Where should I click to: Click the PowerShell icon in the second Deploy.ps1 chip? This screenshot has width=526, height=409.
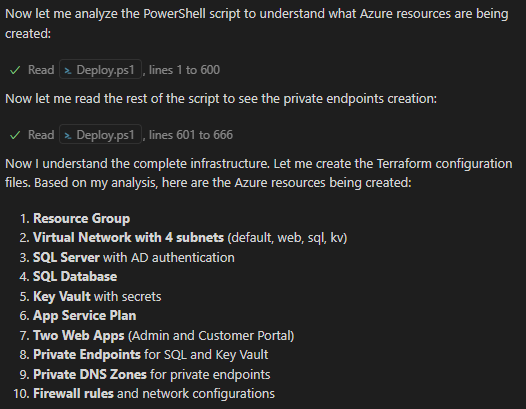68,136
